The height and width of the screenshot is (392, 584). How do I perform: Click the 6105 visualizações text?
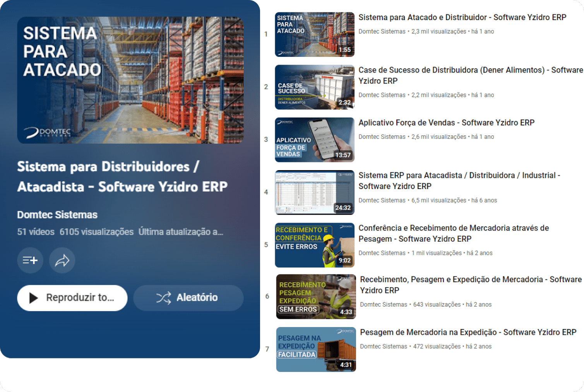click(x=96, y=232)
